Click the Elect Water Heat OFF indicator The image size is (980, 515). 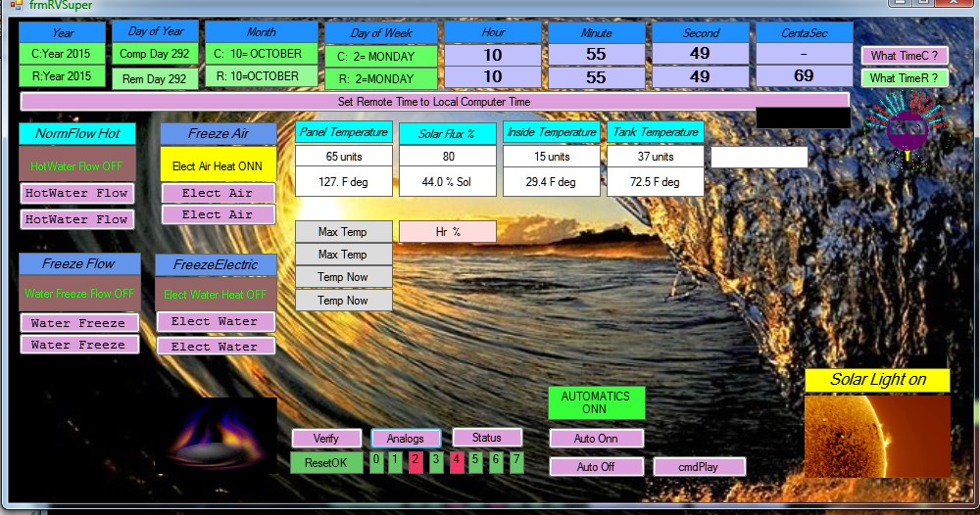click(x=216, y=294)
